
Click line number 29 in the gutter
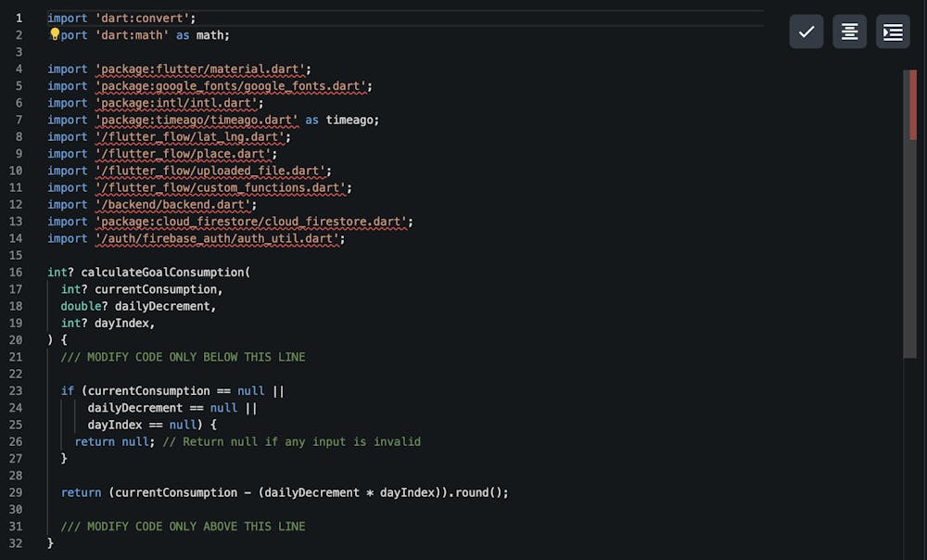16,492
